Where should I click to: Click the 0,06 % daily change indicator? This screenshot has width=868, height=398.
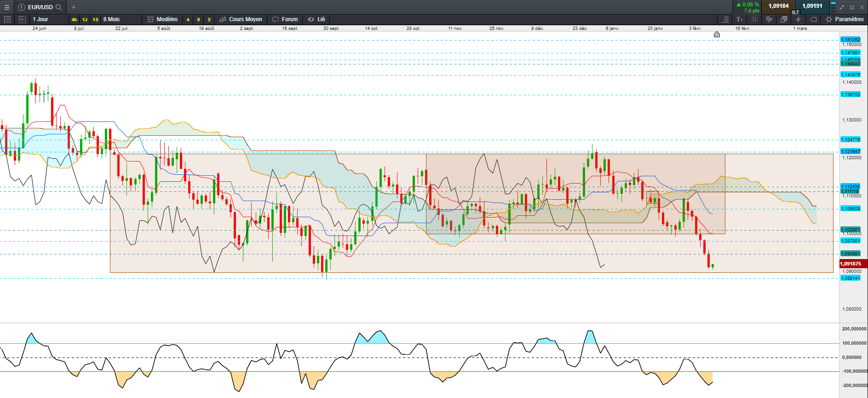748,5
